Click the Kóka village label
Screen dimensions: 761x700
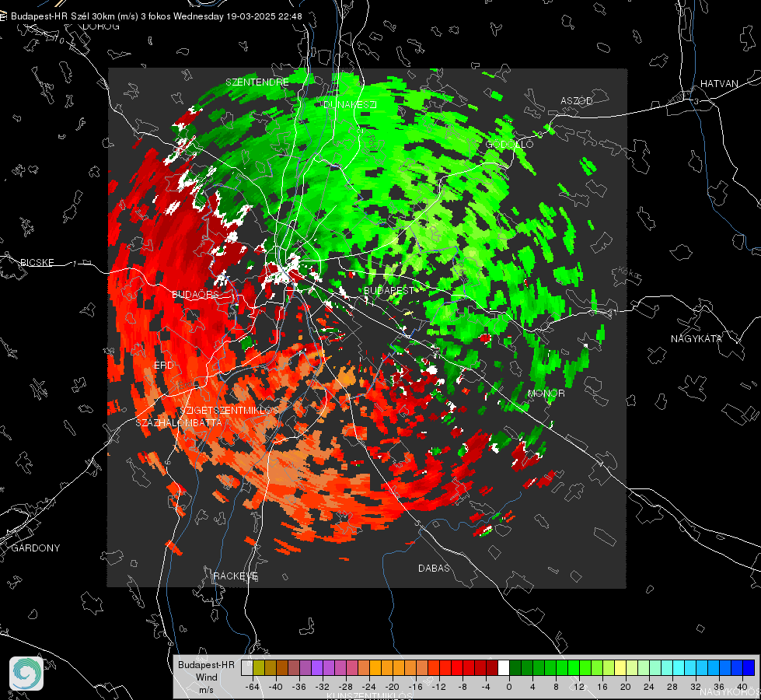click(x=627, y=273)
